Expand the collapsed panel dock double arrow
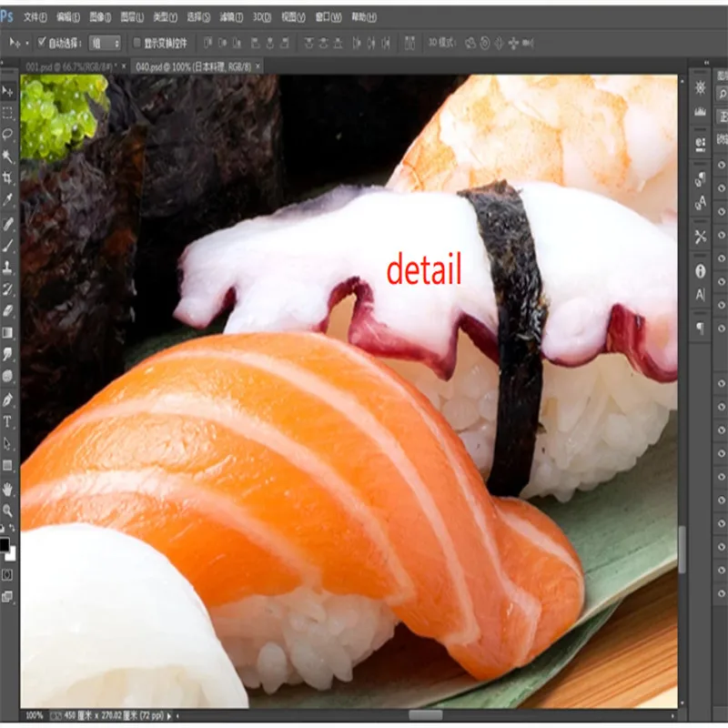This screenshot has height=728, width=728. click(707, 63)
